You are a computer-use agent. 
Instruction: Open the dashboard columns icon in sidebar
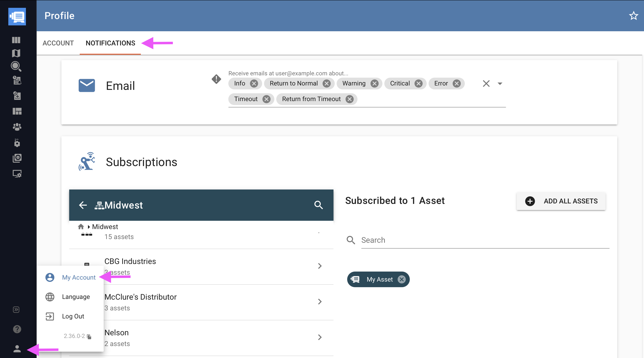16,40
